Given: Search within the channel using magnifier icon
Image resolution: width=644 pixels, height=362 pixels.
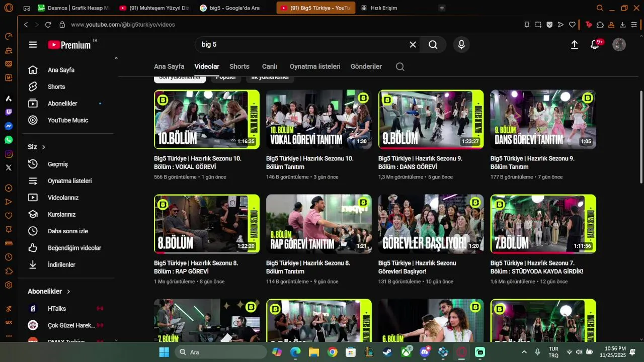Looking at the screenshot, I should tap(400, 67).
